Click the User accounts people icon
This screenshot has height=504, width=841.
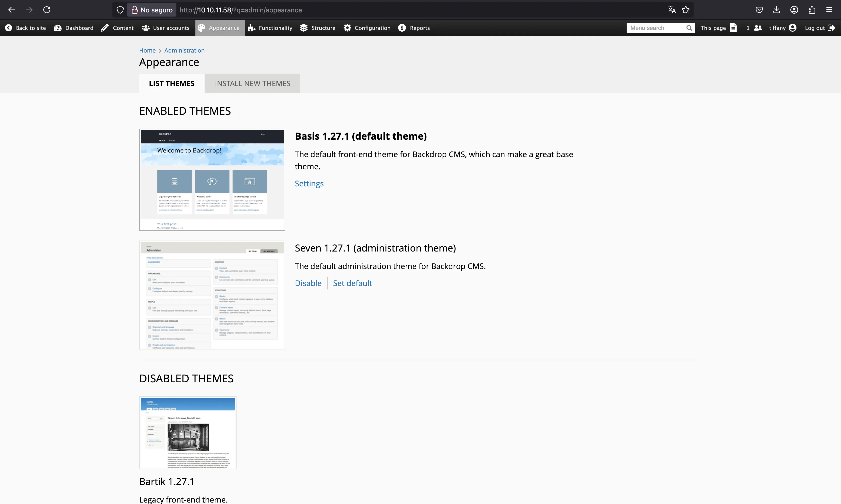(x=146, y=28)
